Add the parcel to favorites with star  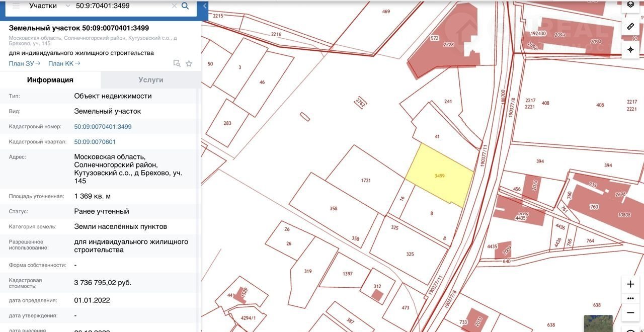click(x=189, y=63)
